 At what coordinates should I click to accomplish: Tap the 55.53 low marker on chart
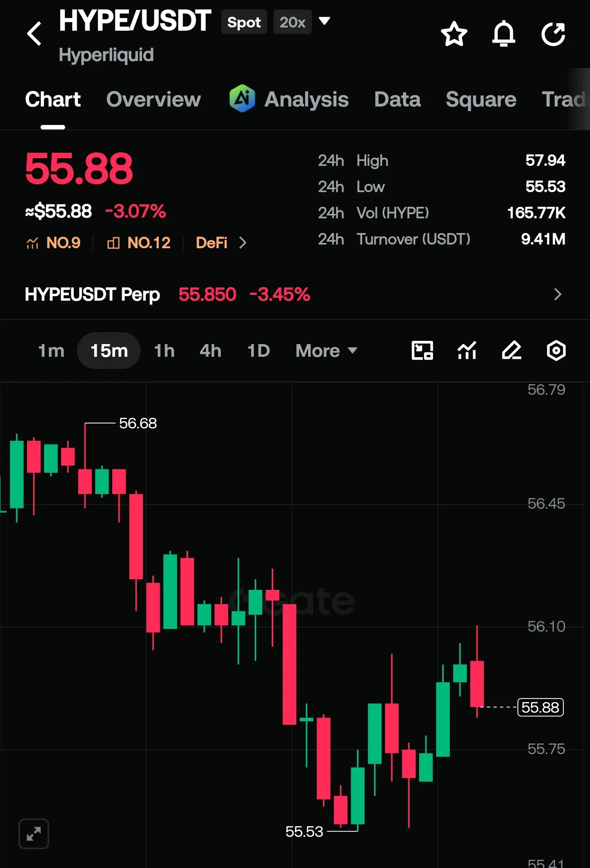tap(304, 832)
